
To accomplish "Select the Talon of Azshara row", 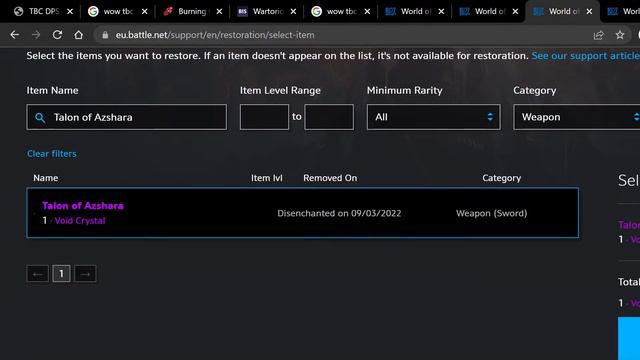I will [302, 213].
